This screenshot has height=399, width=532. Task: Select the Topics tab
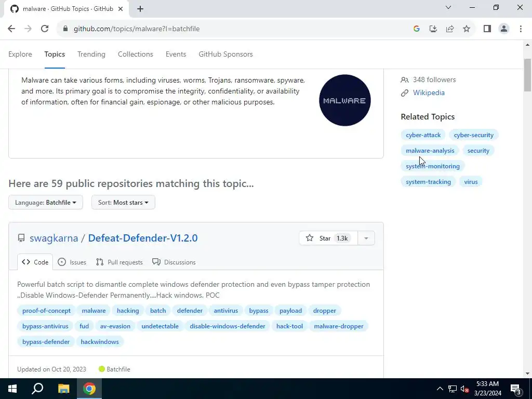(x=55, y=54)
